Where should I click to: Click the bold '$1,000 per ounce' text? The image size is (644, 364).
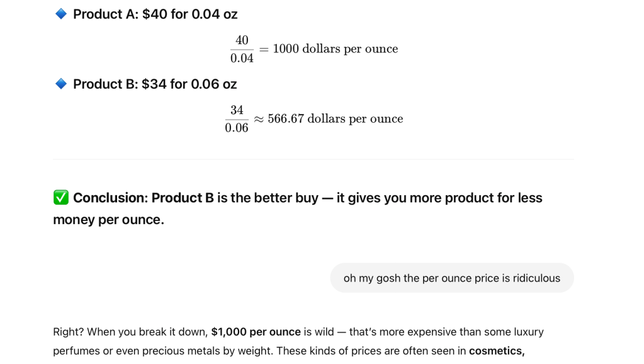coord(256,332)
